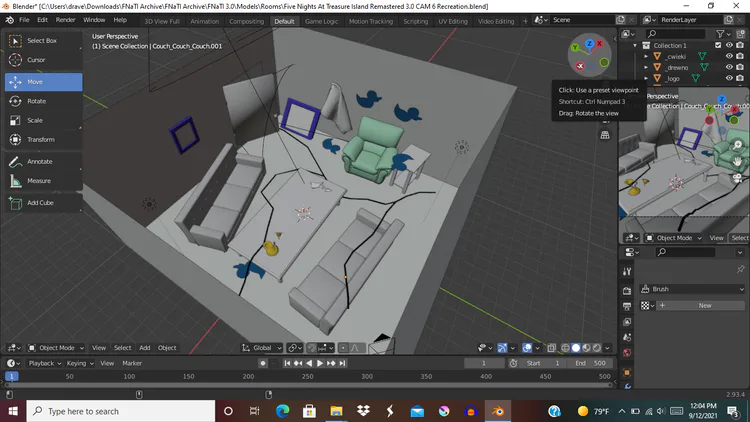Expand the _cwieki object in outliner
The width and height of the screenshot is (750, 422).
click(x=646, y=56)
